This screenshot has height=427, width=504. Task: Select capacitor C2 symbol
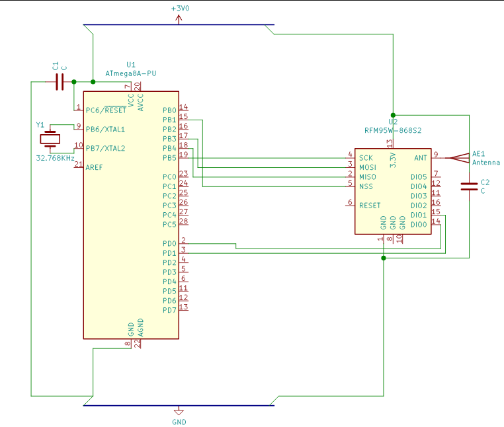tap(469, 186)
